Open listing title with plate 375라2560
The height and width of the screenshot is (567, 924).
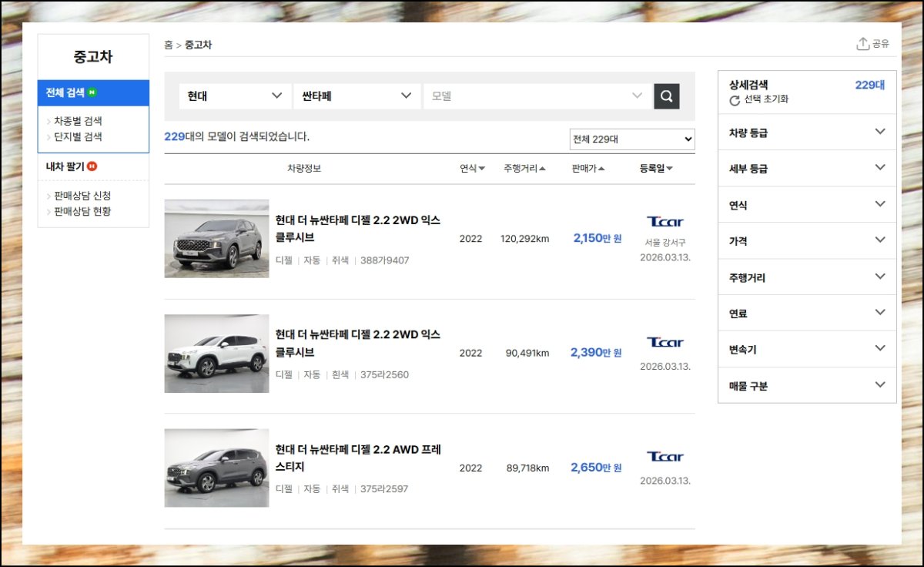[x=358, y=344]
